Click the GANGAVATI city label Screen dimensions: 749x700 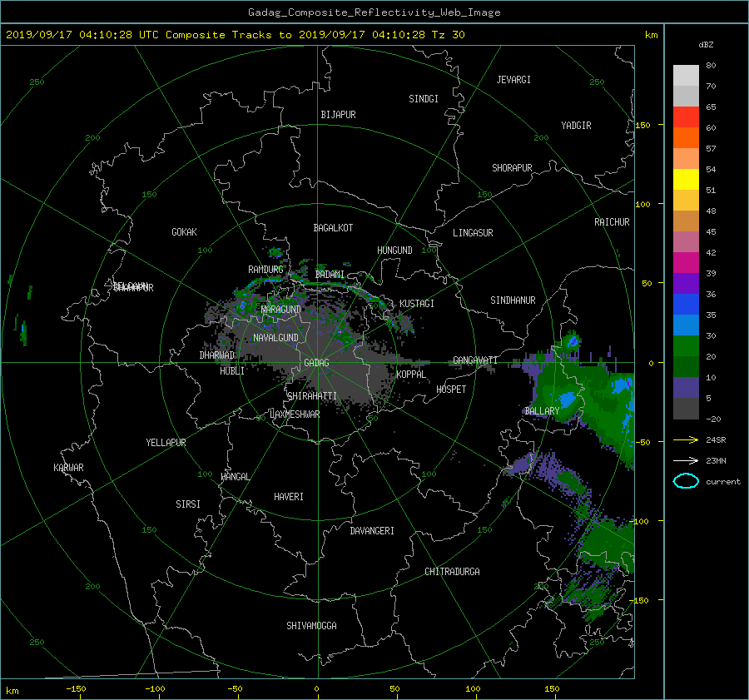pyautogui.click(x=475, y=360)
